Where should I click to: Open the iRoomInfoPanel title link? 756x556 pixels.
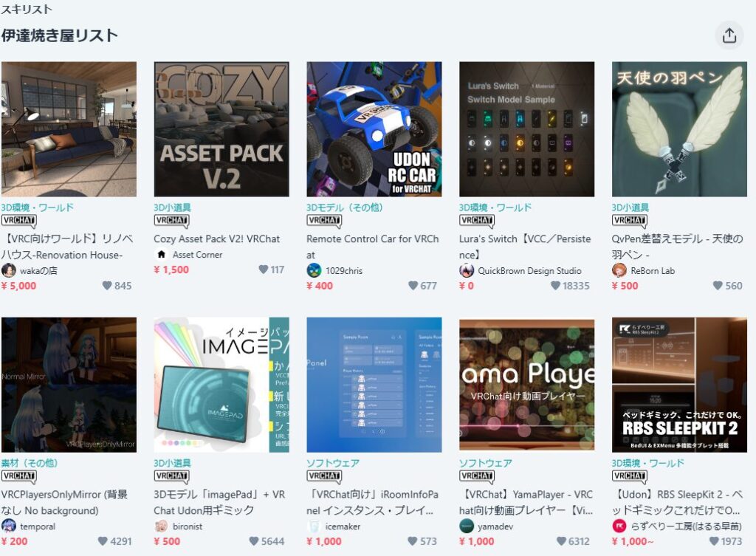tap(373, 502)
